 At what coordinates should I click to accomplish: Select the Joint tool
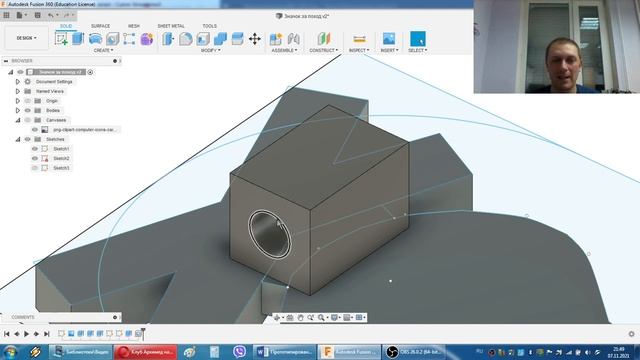293,39
